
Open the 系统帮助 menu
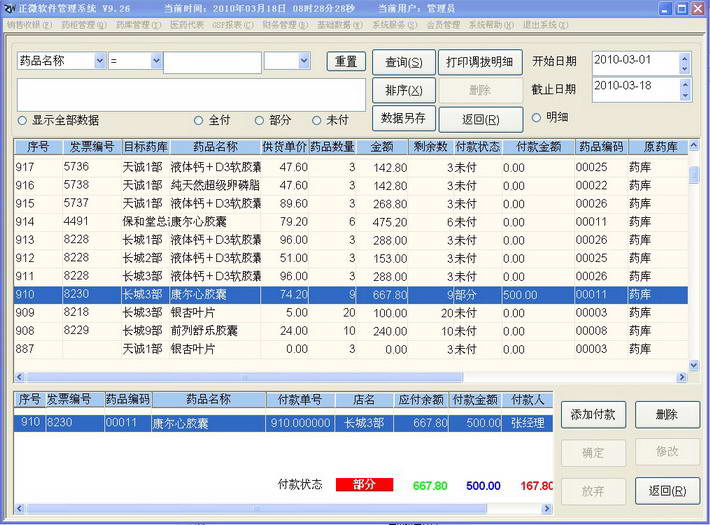(x=490, y=25)
